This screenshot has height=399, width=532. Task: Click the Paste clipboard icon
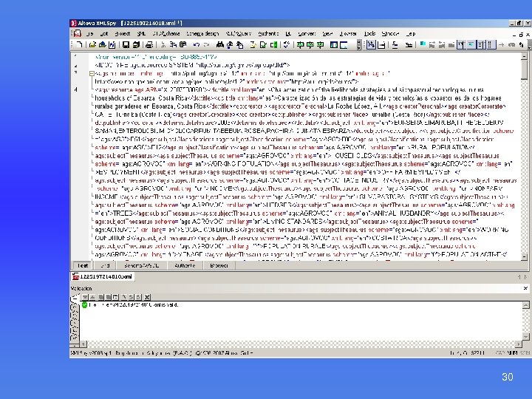pyautogui.click(x=183, y=44)
